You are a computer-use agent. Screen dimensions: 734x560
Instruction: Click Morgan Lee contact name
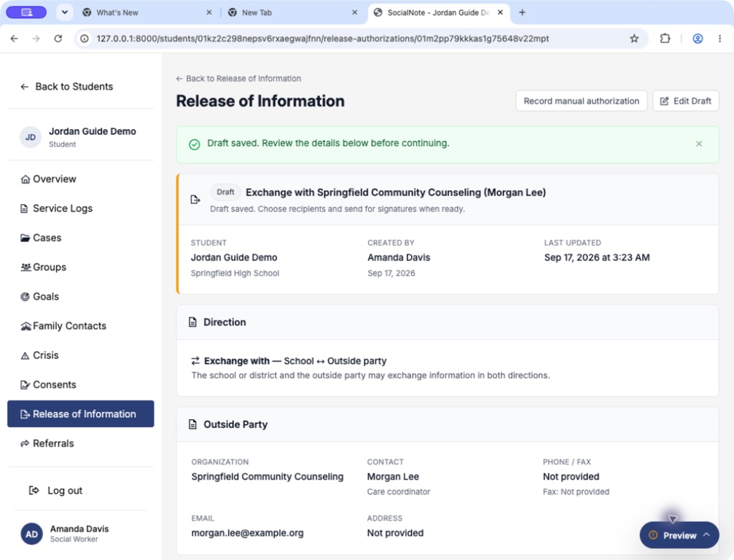point(393,477)
